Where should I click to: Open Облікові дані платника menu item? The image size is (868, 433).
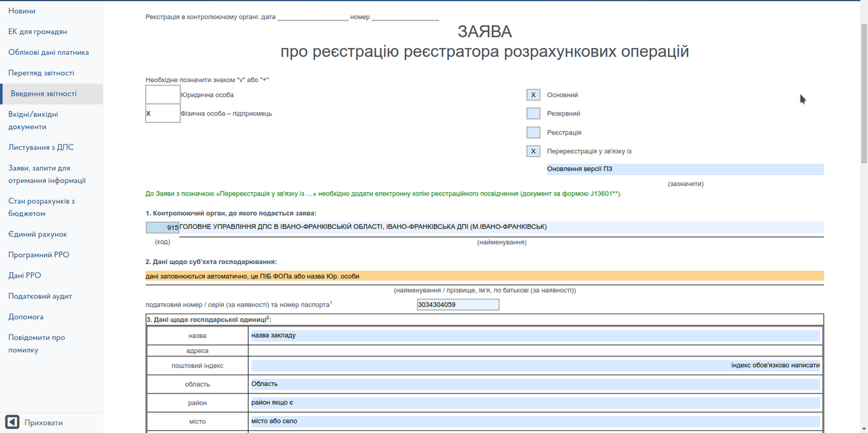pos(48,52)
